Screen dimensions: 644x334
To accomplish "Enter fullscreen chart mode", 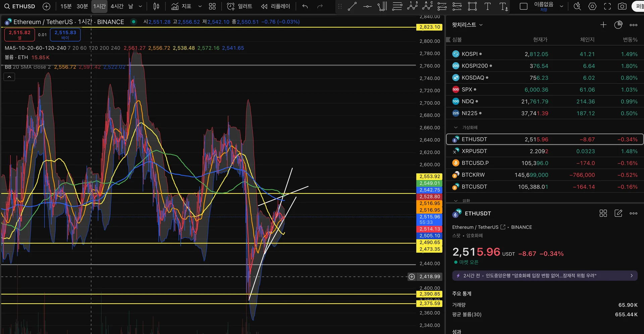I will 607,6.
